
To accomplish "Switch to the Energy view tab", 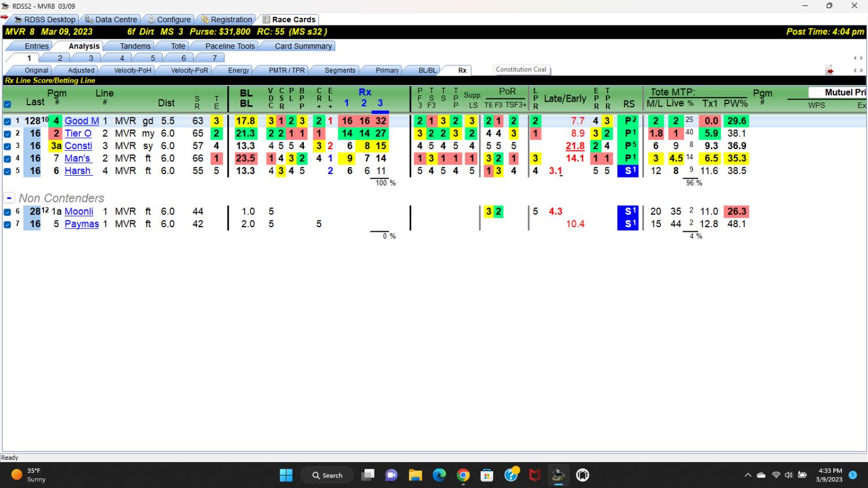I will tap(238, 70).
